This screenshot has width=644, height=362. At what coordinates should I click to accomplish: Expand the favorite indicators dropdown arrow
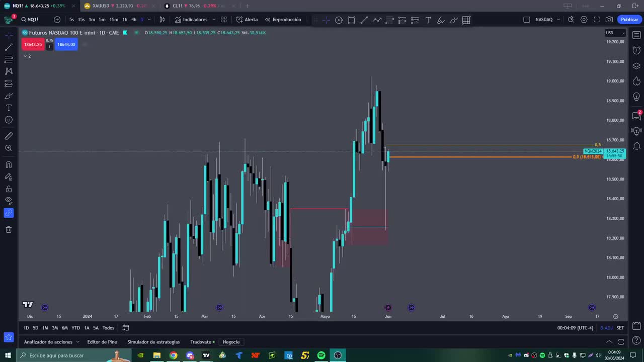214,20
